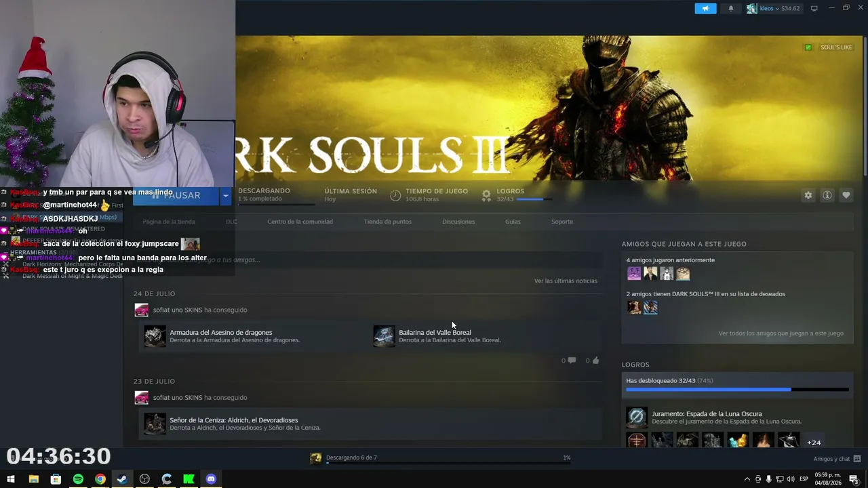Open the TIEMPO DE JUEGO stat

click(x=429, y=195)
